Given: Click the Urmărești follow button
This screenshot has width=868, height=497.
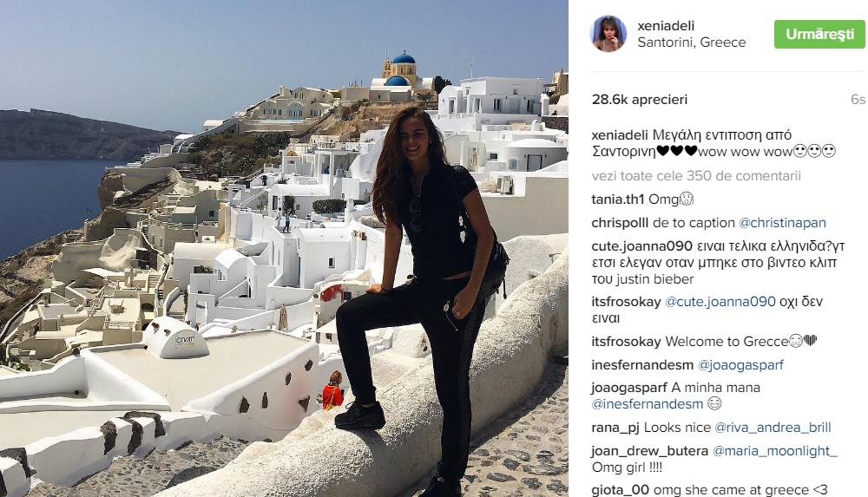Looking at the screenshot, I should click(819, 35).
